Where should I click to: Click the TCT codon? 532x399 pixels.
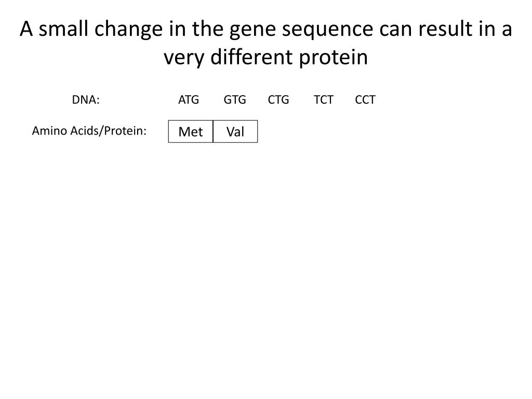pyautogui.click(x=323, y=100)
